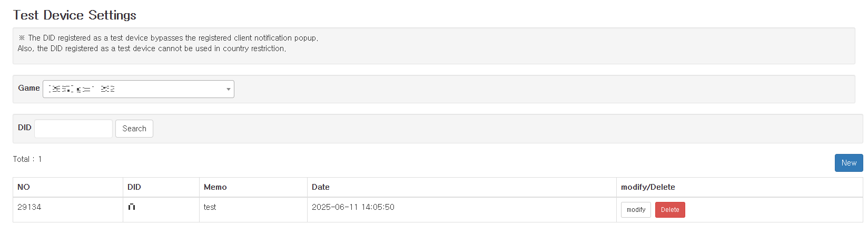The width and height of the screenshot is (868, 233).
Task: Click the DID column header
Action: pos(134,187)
